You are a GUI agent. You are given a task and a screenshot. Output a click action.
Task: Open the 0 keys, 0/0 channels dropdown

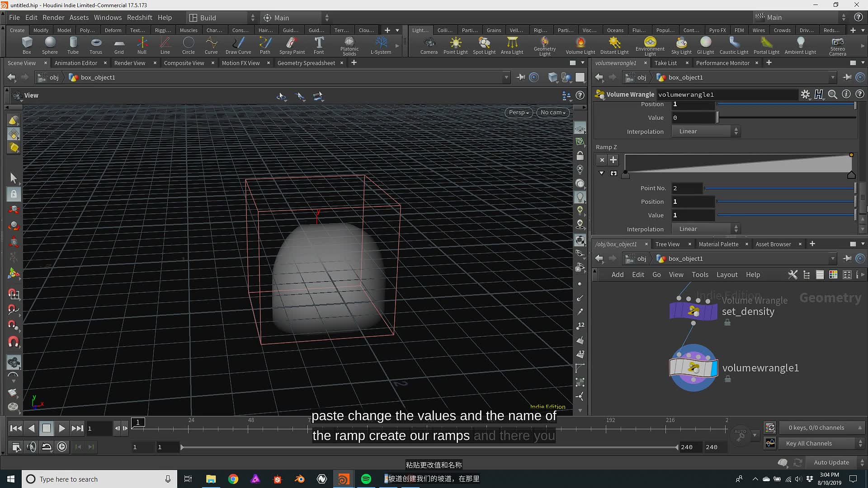[821, 428]
